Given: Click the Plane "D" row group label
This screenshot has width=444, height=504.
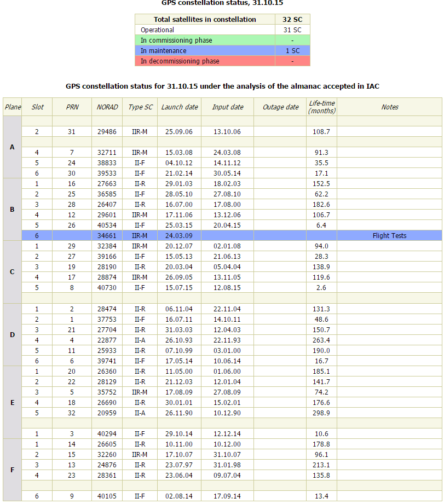Looking at the screenshot, I should click(12, 334).
